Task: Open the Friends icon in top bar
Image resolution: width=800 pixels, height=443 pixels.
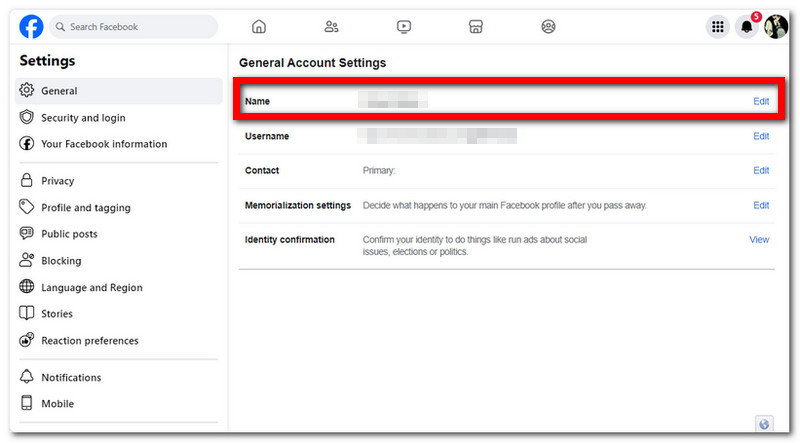Action: [332, 27]
